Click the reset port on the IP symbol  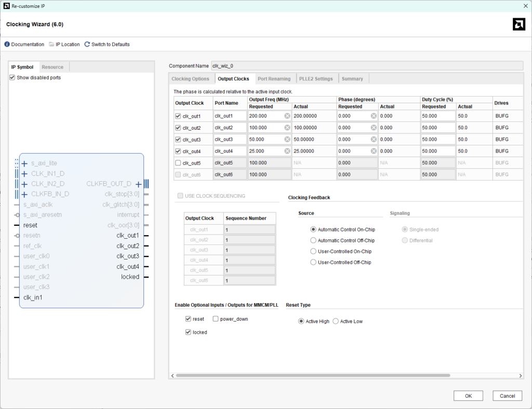(x=30, y=225)
